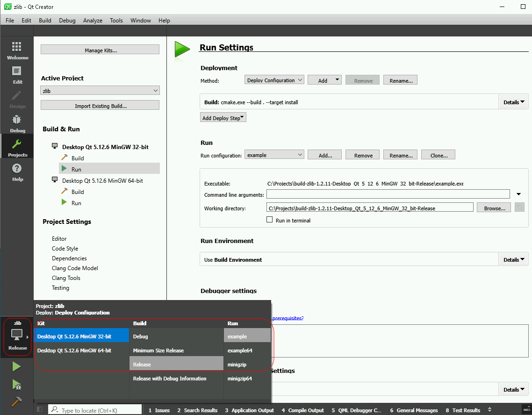
Task: Click the prerequisites? link
Action: (x=288, y=318)
